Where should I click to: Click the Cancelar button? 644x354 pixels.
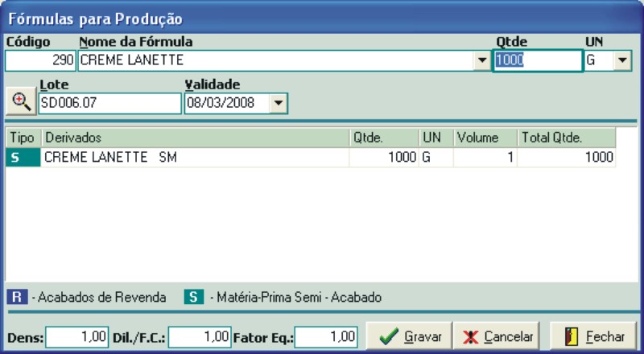(x=497, y=337)
